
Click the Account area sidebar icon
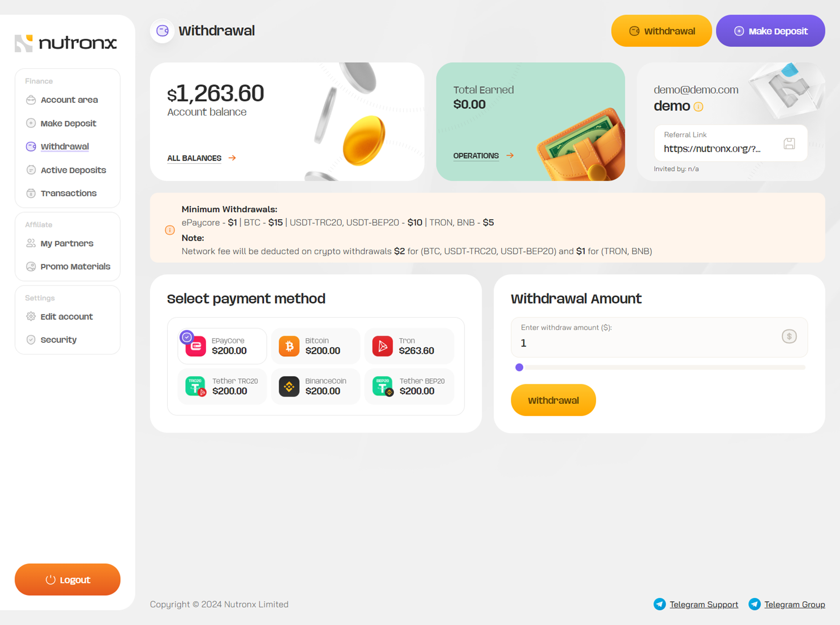tap(31, 100)
